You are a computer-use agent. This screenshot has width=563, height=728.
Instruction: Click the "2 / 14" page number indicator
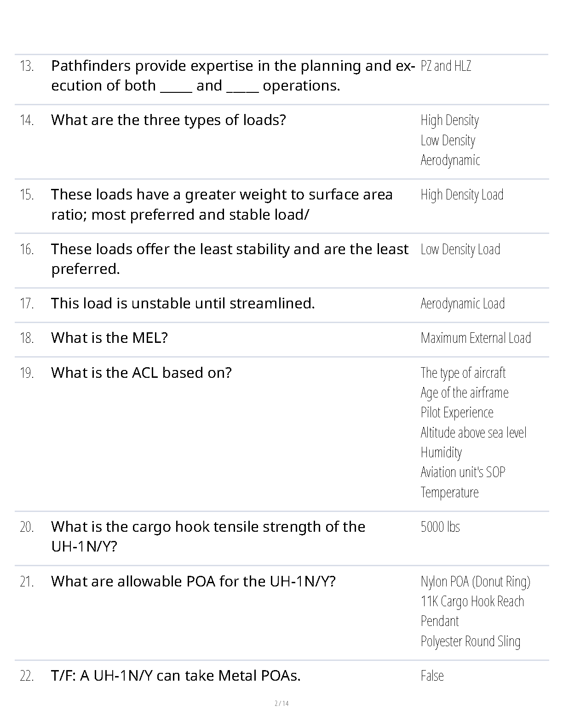281,704
